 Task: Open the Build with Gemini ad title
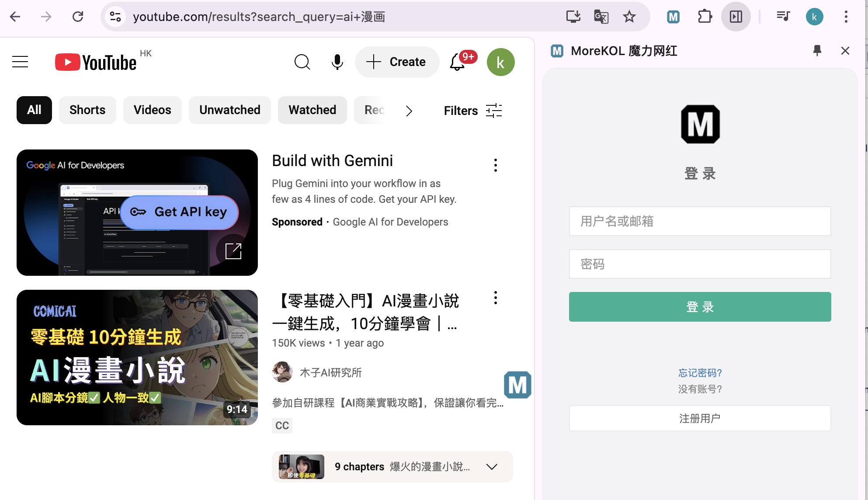(332, 161)
